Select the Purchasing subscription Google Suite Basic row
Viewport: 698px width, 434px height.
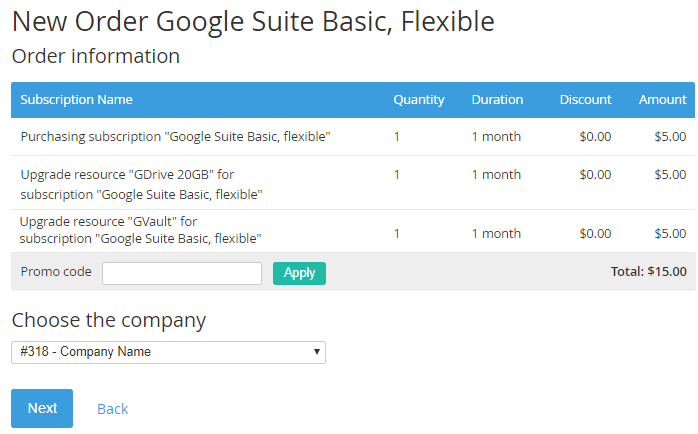[x=353, y=137]
